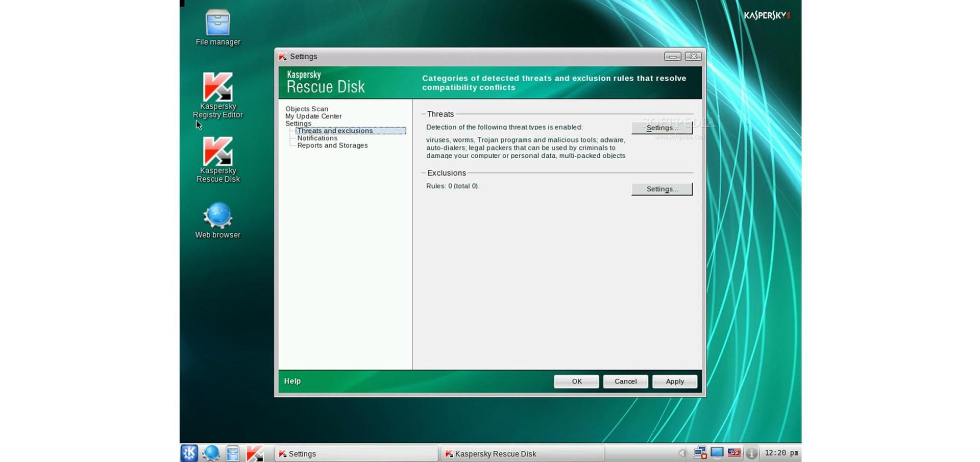This screenshot has width=980, height=462.
Task: Open Kaspersky Rescue Disk desktop icon
Action: [218, 160]
